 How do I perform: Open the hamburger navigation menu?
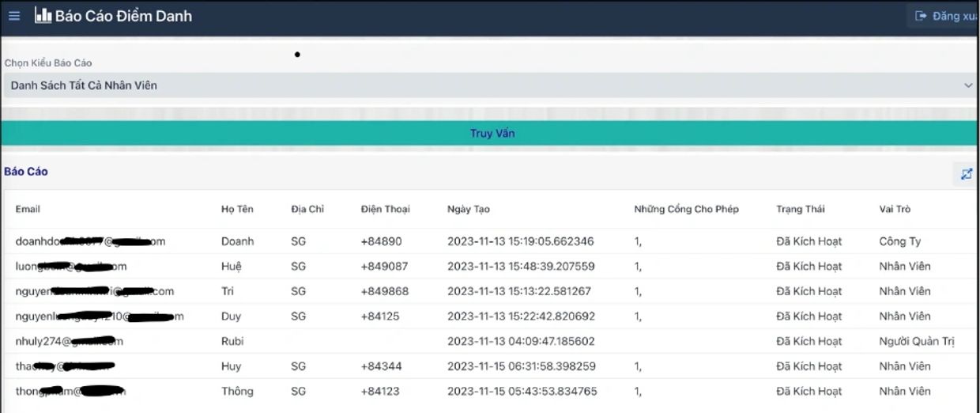(x=14, y=16)
